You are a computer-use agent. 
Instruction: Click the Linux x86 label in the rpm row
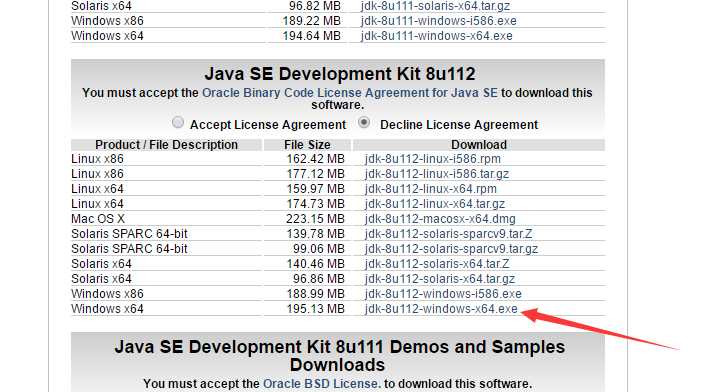click(x=97, y=159)
